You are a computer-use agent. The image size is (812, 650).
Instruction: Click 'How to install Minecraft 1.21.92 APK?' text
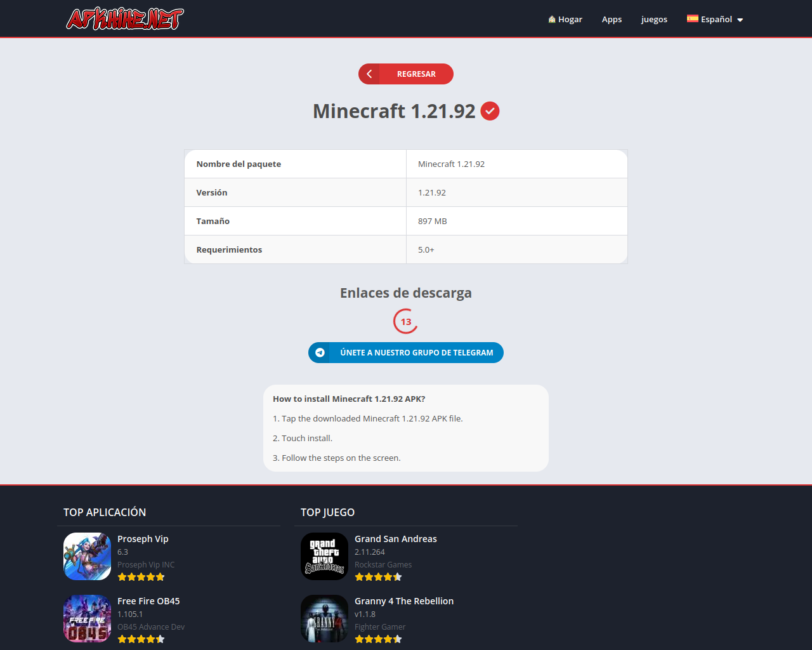[x=349, y=399]
